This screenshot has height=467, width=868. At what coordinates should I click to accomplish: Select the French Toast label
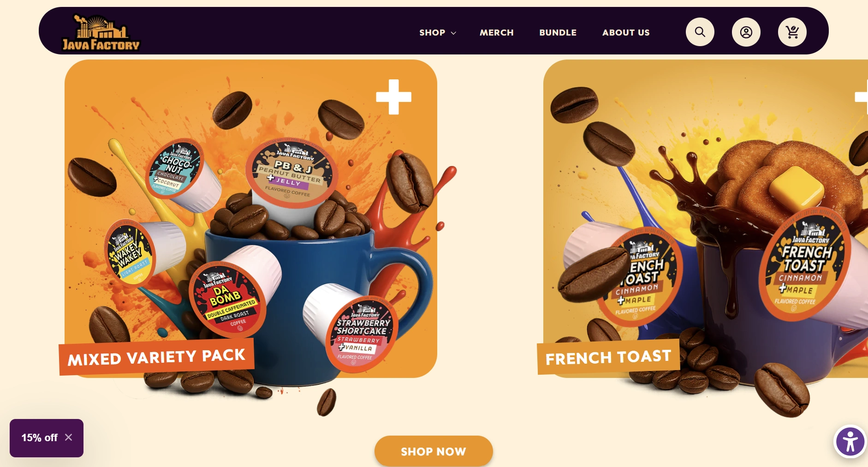608,357
